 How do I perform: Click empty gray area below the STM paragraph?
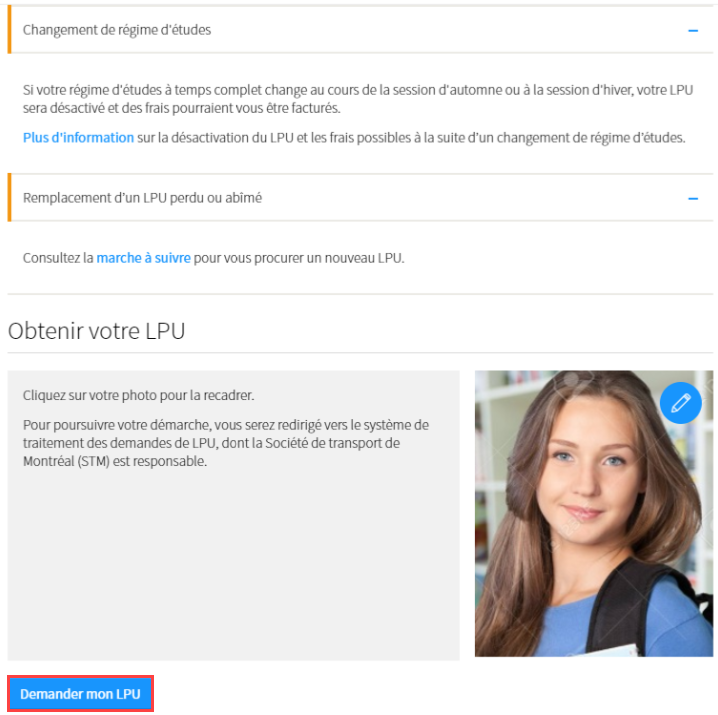point(234,563)
